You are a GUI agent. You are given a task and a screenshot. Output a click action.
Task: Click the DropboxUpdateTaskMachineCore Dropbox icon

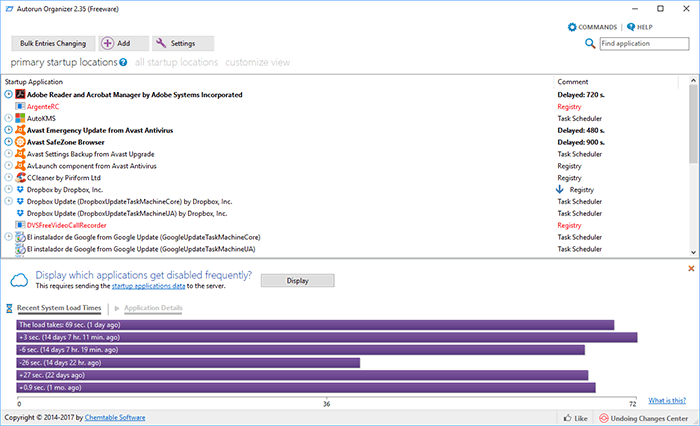click(20, 201)
